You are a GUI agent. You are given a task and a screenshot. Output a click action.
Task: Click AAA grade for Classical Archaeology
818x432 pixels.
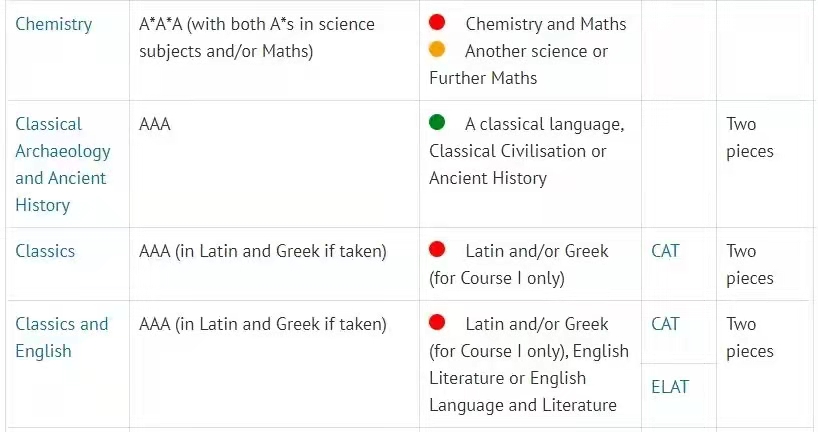(x=155, y=124)
